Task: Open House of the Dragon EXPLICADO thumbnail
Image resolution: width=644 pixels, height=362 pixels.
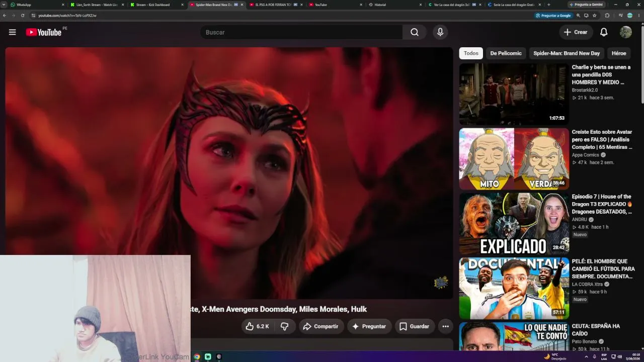Action: click(x=514, y=224)
